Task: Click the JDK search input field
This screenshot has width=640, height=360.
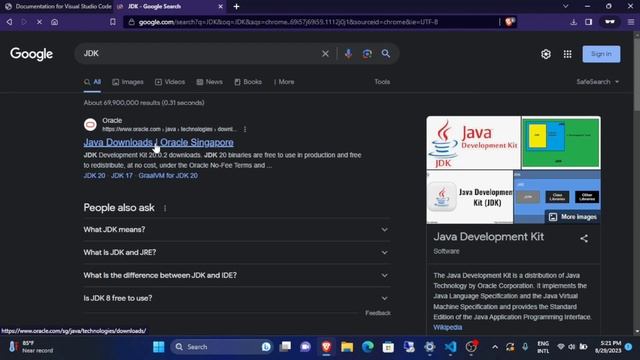Action: [200, 53]
